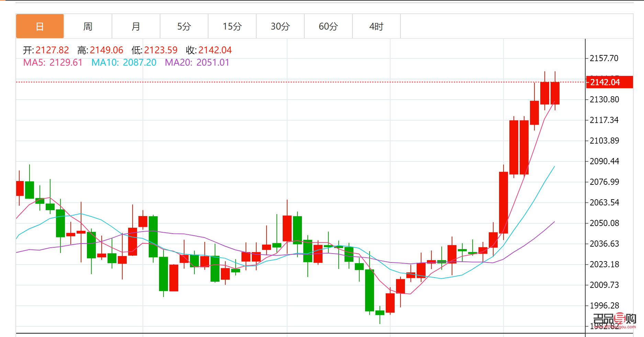Click the 2063.54 price axis label
This screenshot has height=337, width=644.
click(x=605, y=203)
